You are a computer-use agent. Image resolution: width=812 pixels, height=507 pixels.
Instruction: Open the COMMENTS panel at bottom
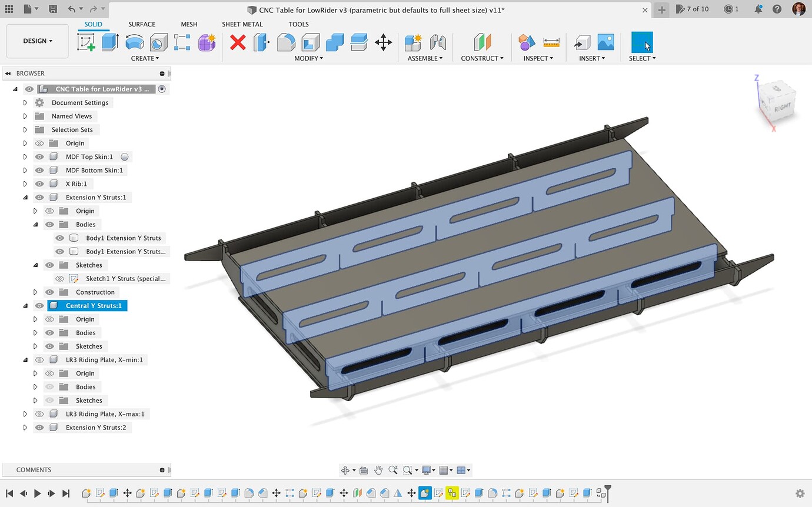tap(34, 469)
